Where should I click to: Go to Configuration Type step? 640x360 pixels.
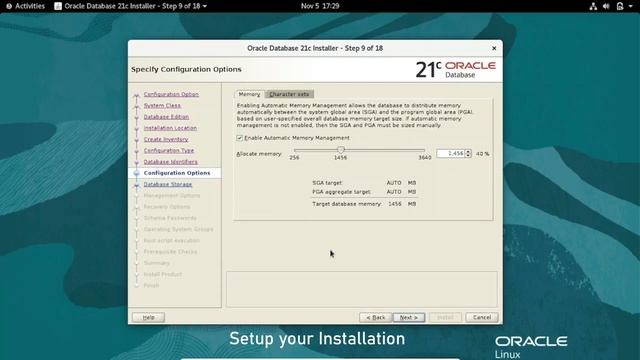point(169,151)
